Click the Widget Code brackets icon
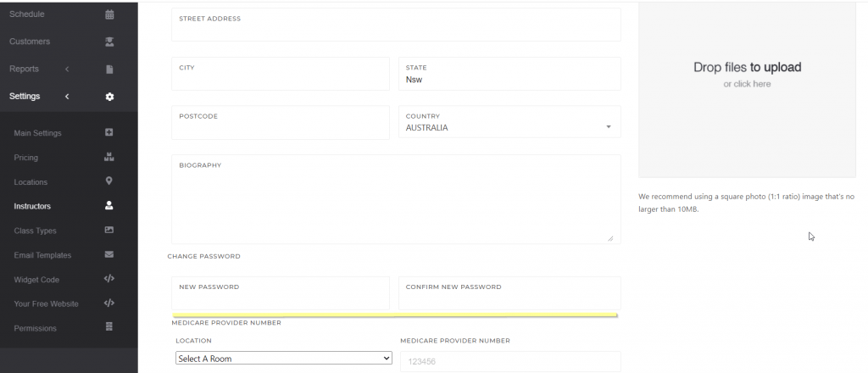The width and height of the screenshot is (868, 373). 108,279
